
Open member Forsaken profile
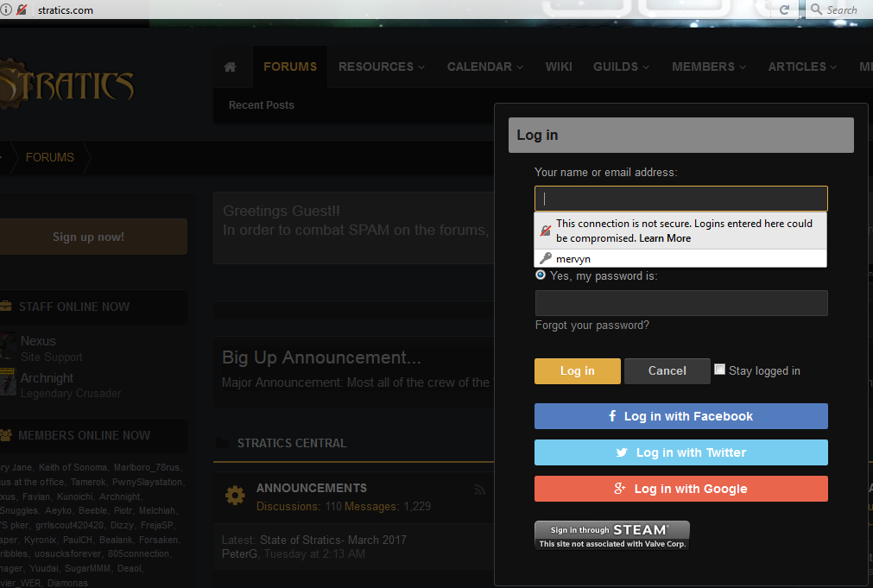pyautogui.click(x=158, y=540)
